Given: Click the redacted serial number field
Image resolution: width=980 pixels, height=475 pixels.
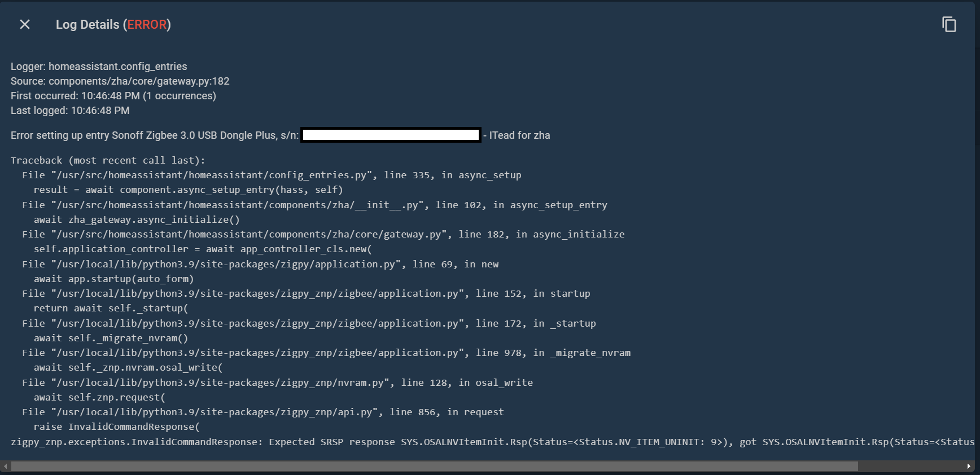Looking at the screenshot, I should pyautogui.click(x=390, y=135).
